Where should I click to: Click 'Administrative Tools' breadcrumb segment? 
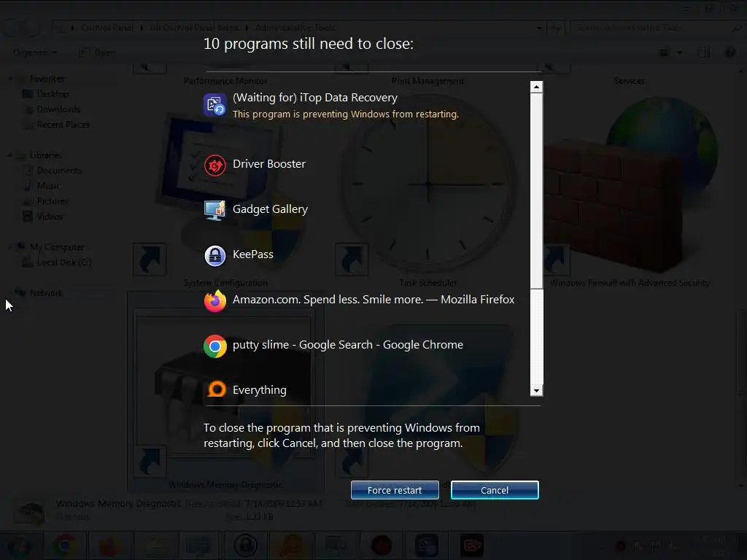click(295, 28)
